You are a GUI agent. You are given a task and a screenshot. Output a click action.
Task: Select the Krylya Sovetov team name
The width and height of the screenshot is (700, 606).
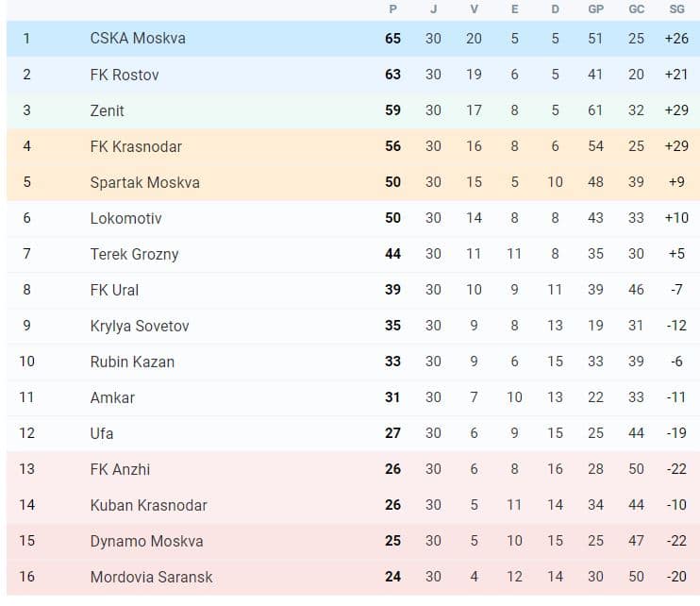pyautogui.click(x=140, y=326)
